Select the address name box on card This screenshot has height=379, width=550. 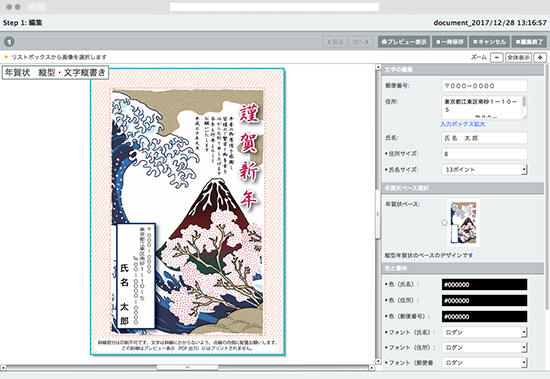pyautogui.click(x=135, y=276)
